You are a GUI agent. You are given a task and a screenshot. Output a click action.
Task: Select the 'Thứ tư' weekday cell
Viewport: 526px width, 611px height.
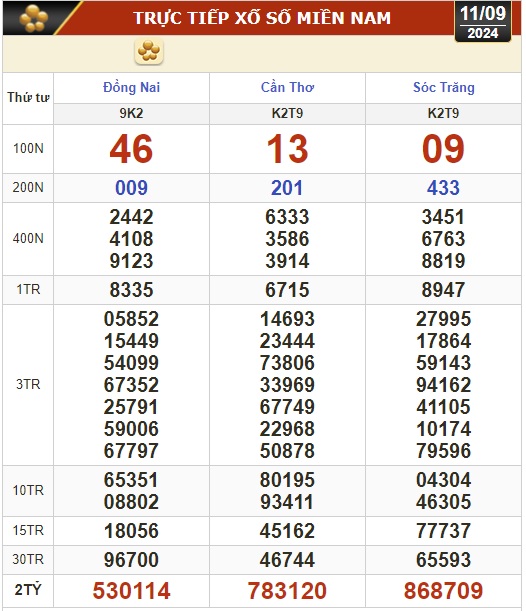point(28,97)
